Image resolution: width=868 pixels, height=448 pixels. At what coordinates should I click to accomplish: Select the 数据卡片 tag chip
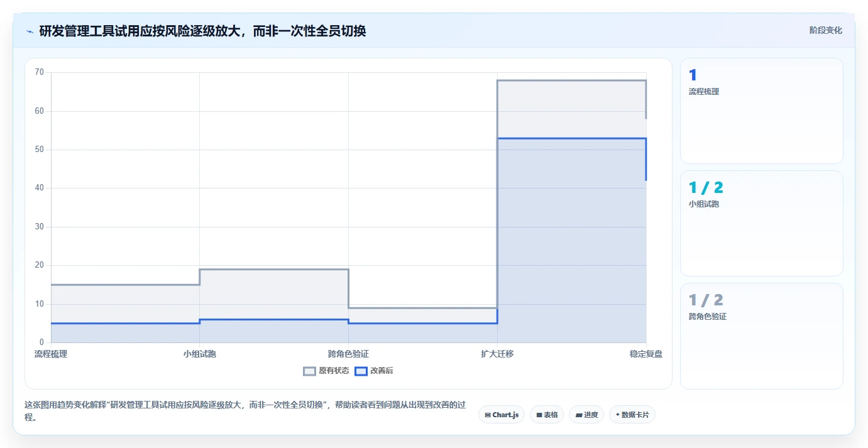pos(632,415)
